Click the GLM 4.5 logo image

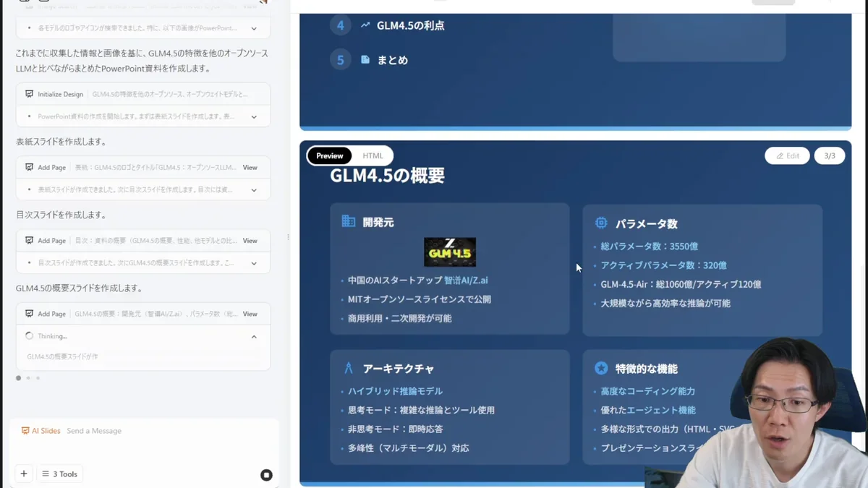pyautogui.click(x=450, y=252)
